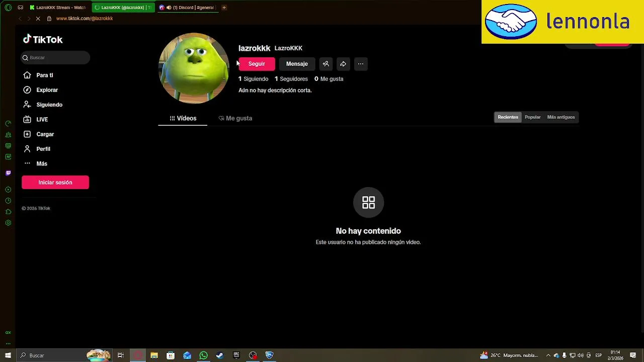Sort videos by Recientes
This screenshot has width=644, height=362.
tap(508, 117)
